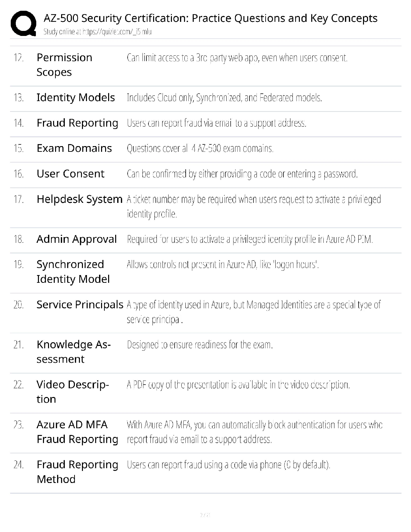Select the Fraud Reporting Method term
Screen dimensions: 411x532
(77, 472)
